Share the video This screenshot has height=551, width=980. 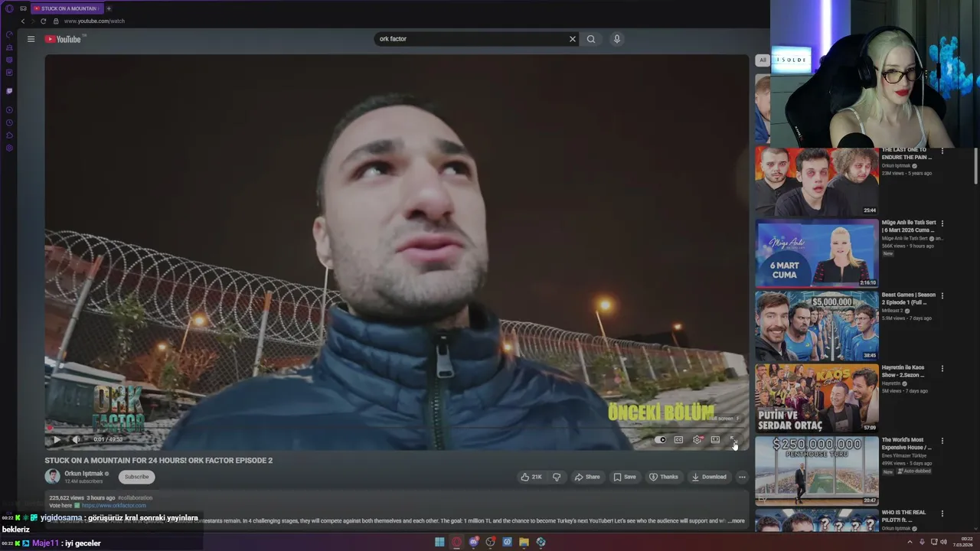coord(587,477)
